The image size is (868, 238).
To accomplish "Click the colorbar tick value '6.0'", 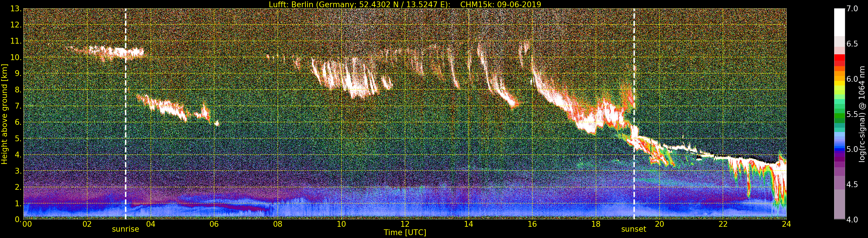I will click(x=852, y=79).
